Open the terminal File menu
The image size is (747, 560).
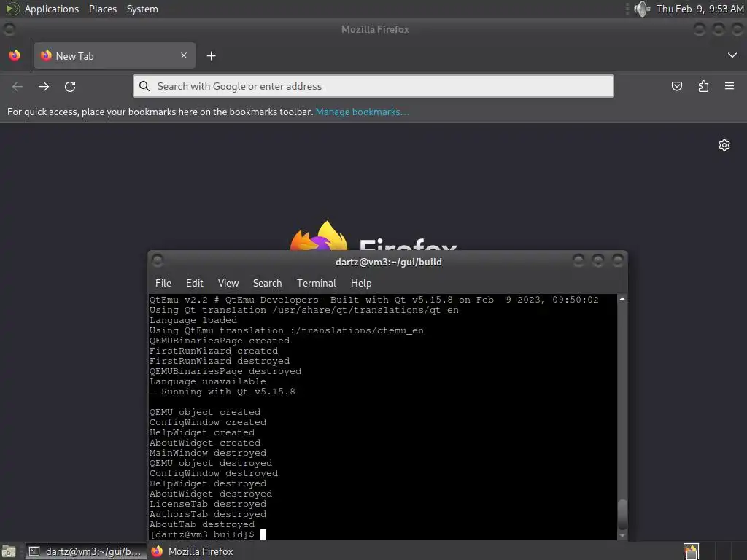163,283
